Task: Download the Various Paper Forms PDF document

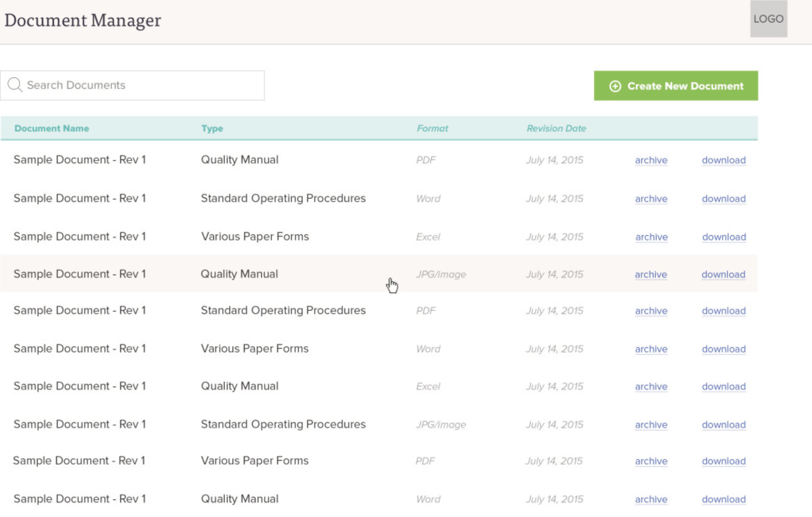Action: (x=724, y=461)
